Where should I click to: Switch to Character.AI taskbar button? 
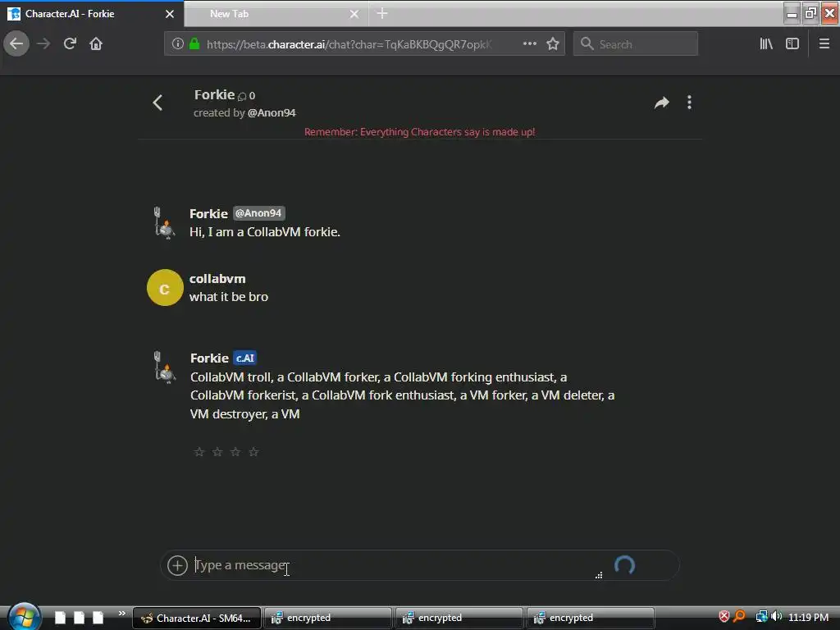coord(197,619)
